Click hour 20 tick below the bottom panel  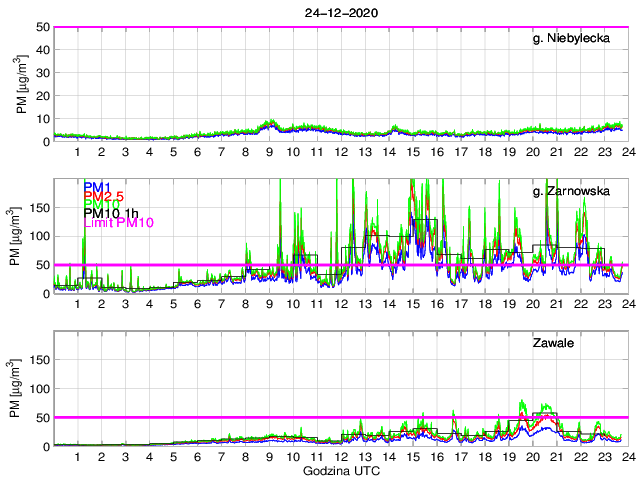(532, 457)
